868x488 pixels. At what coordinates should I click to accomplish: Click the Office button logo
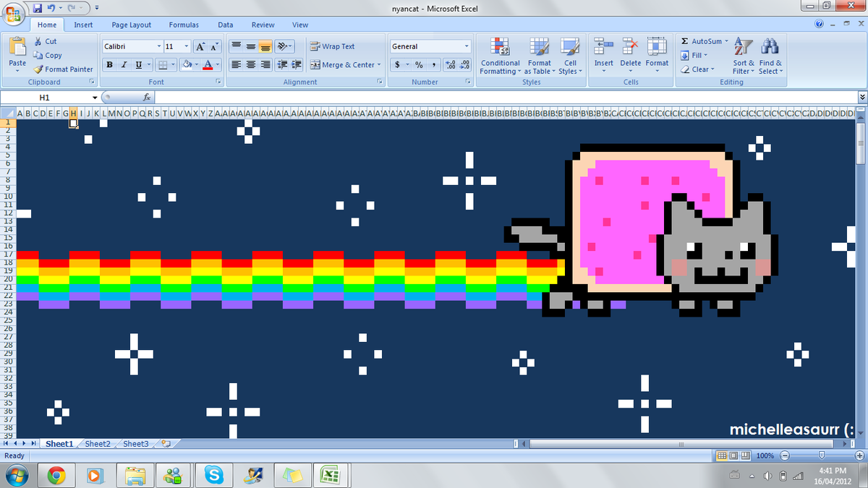14,14
